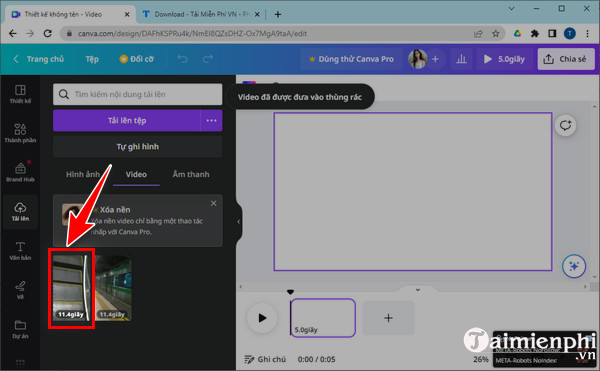The width and height of the screenshot is (600, 371).
Task: Click the browser address bar URL
Action: (x=192, y=34)
